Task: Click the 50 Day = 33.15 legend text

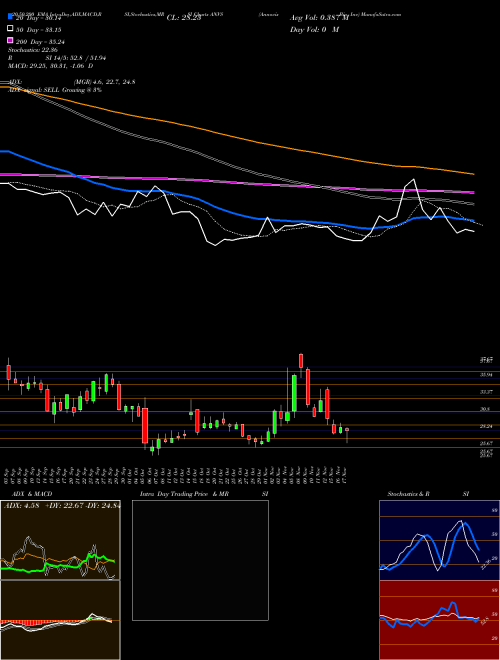Action: click(39, 30)
